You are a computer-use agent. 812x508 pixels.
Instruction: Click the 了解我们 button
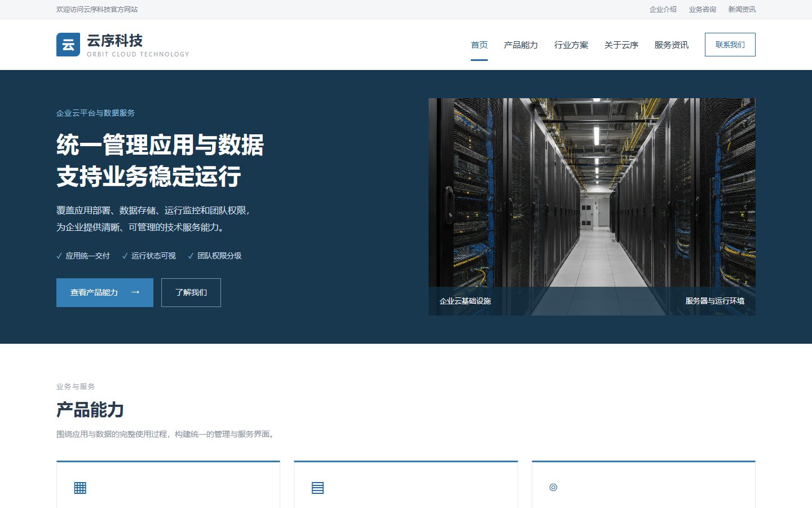click(191, 292)
